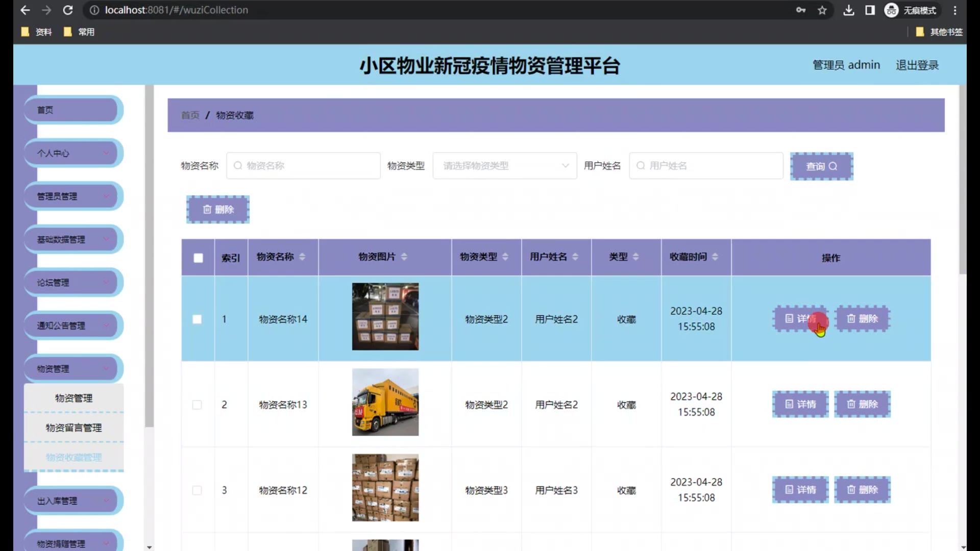
Task: Click sort arrows on 收藏时间 column
Action: pyautogui.click(x=715, y=257)
